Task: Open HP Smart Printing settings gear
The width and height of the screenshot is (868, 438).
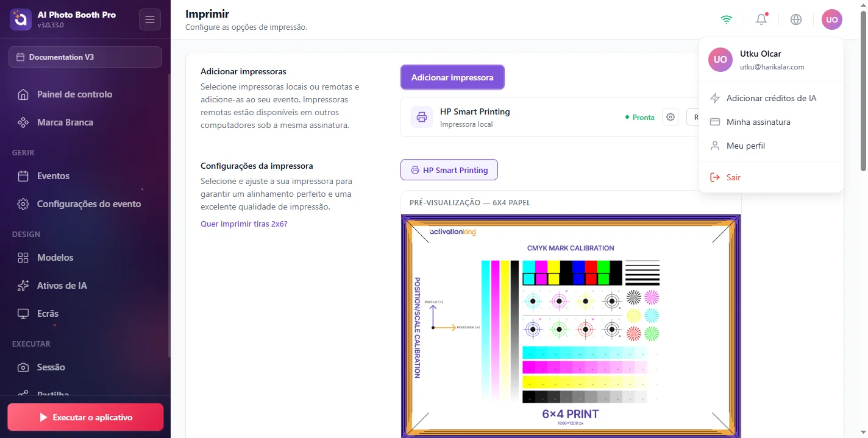Action: coord(671,117)
